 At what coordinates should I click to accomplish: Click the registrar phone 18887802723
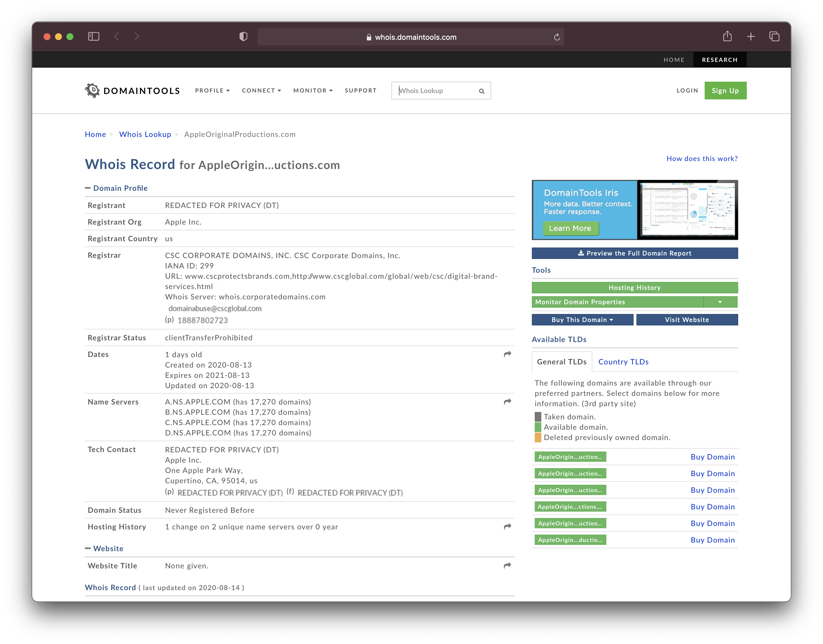(x=203, y=321)
